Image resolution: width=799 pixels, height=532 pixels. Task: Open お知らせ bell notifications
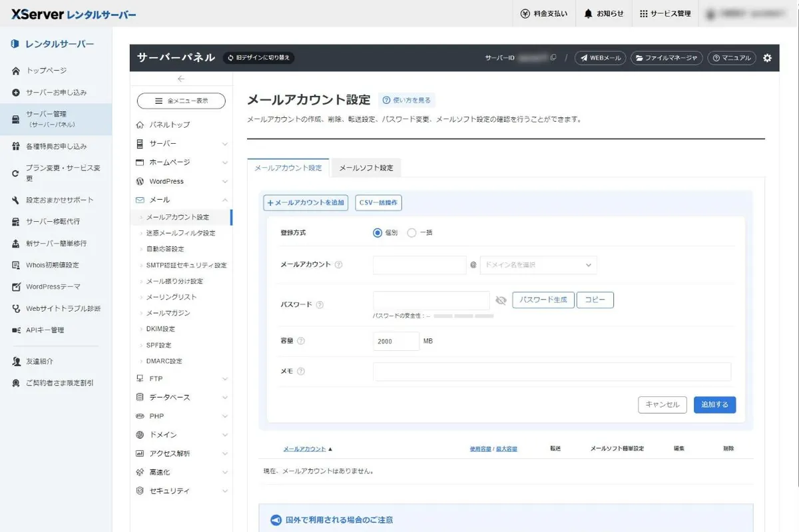(x=604, y=13)
